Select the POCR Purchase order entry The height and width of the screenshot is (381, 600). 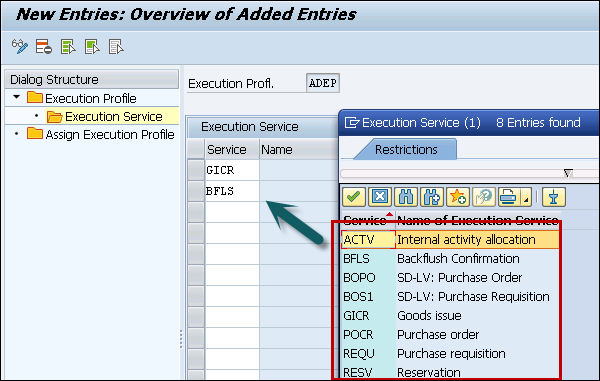pos(450,335)
